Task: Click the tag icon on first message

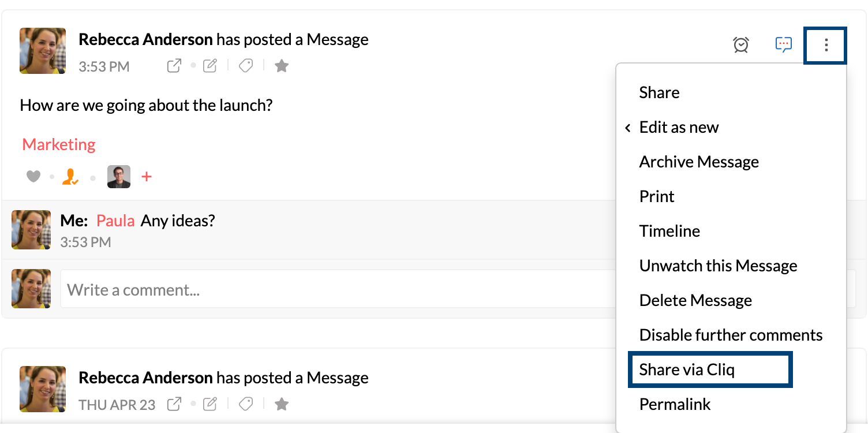Action: coord(246,66)
